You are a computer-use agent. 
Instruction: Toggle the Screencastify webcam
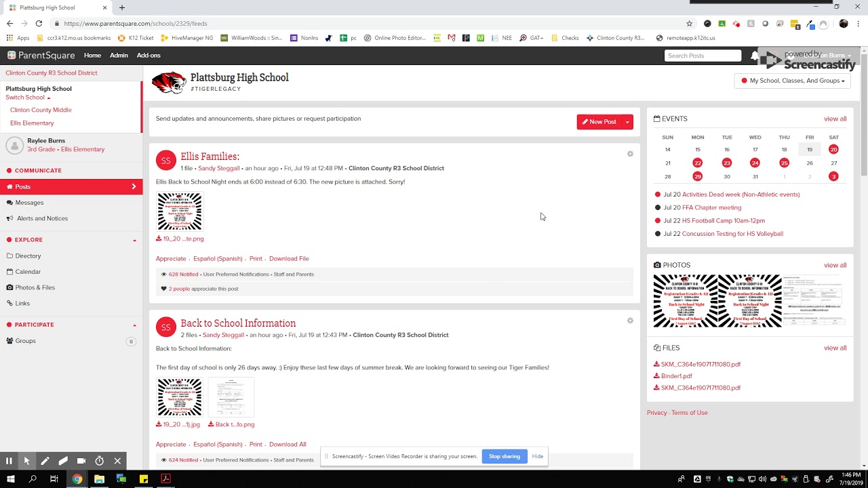(x=81, y=461)
